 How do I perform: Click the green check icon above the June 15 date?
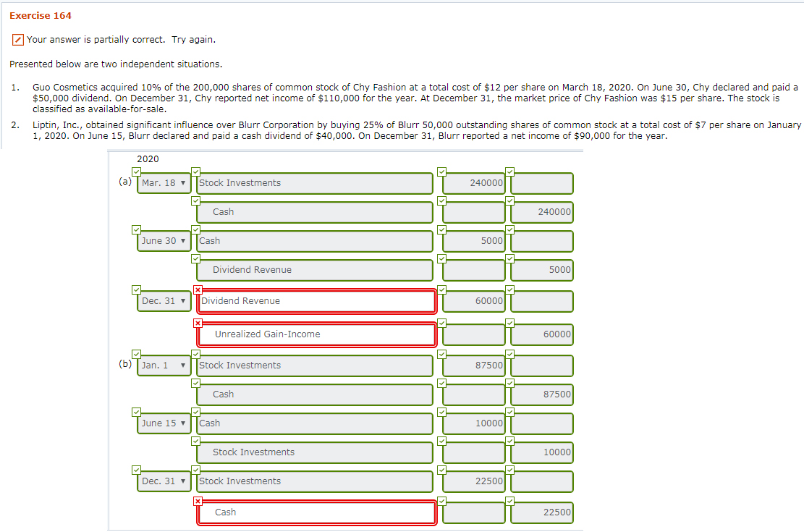coord(136,412)
